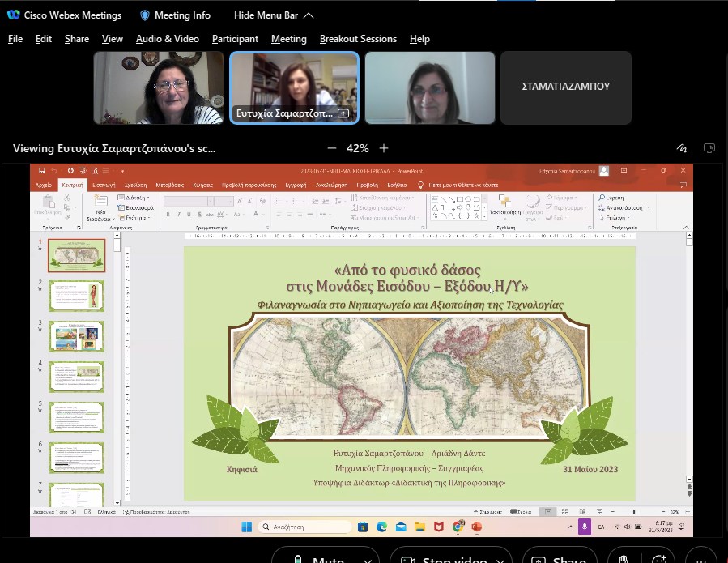Click the annotate pen icon

(682, 148)
